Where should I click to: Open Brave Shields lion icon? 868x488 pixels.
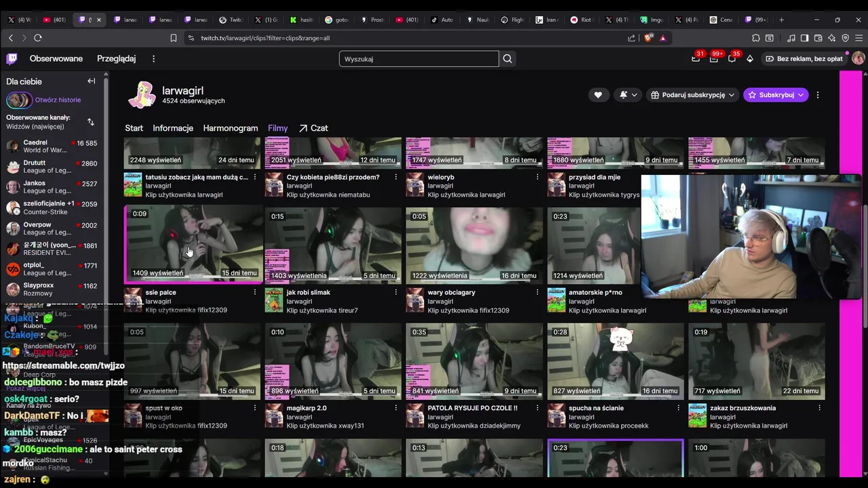tap(648, 38)
